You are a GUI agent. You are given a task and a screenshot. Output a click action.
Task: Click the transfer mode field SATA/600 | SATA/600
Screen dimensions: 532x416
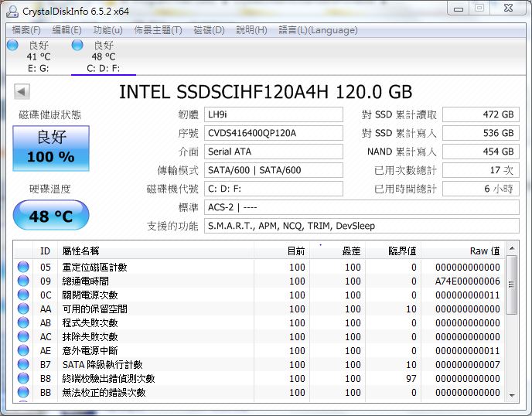point(274,170)
